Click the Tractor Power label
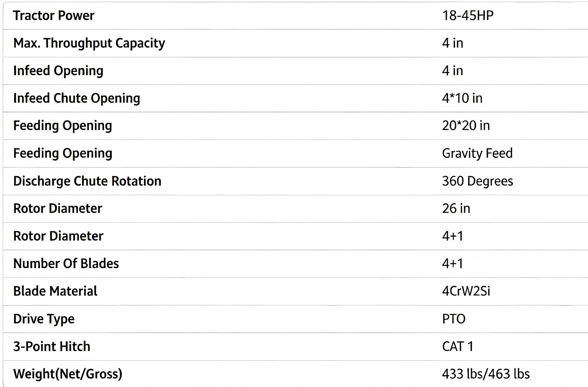This screenshot has height=387, width=588. (x=54, y=15)
